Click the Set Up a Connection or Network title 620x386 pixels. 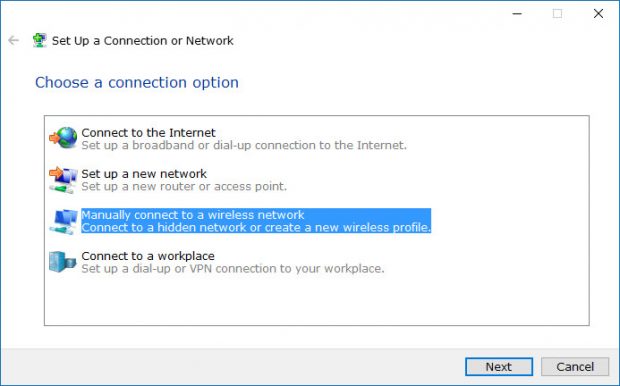point(143,40)
